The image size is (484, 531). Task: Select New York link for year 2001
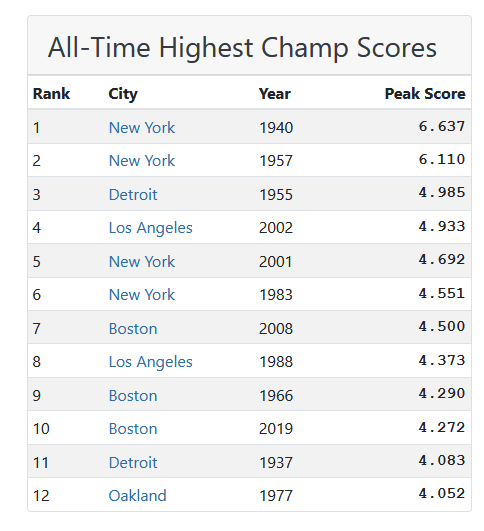(x=142, y=261)
